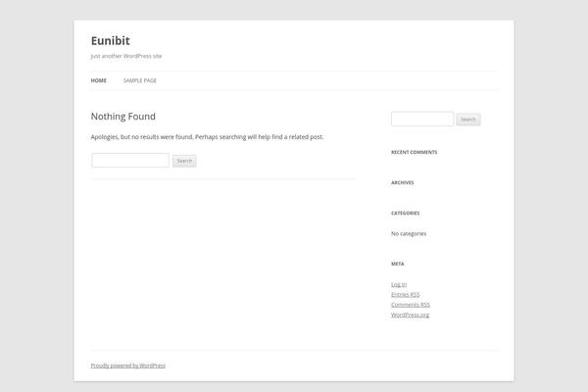Screen dimensions: 588x392
Task: Click the Search button under Nothing Found
Action: (184, 161)
